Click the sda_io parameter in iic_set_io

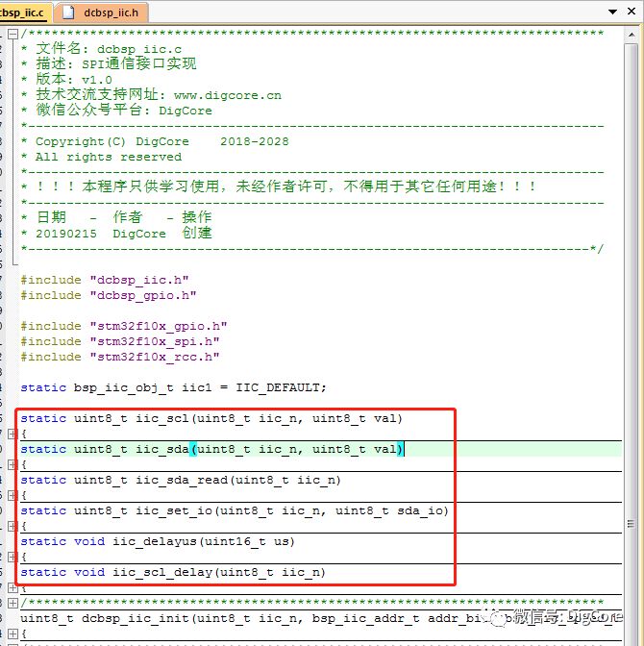click(420, 510)
